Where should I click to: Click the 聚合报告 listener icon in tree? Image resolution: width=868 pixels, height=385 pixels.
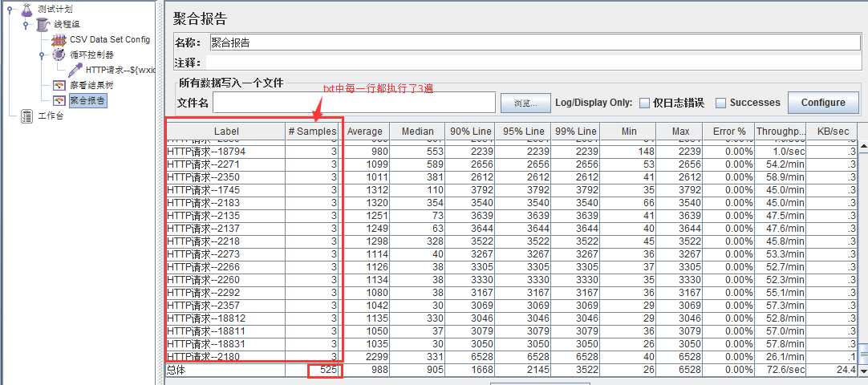pyautogui.click(x=59, y=101)
